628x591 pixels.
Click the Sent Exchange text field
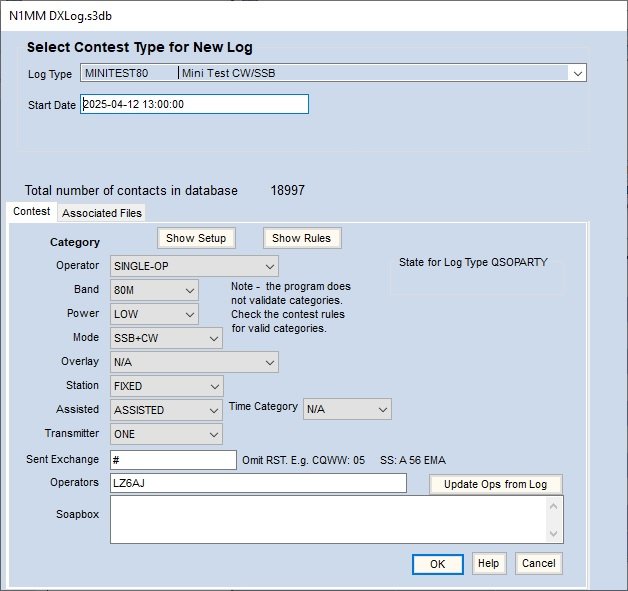(x=172, y=460)
